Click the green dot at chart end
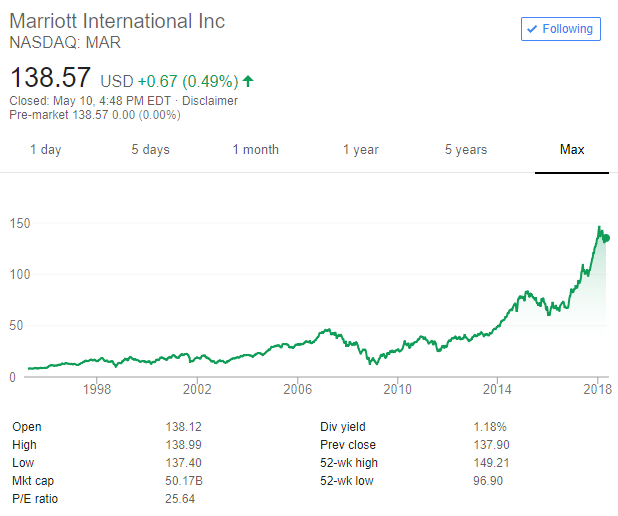 [x=605, y=238]
